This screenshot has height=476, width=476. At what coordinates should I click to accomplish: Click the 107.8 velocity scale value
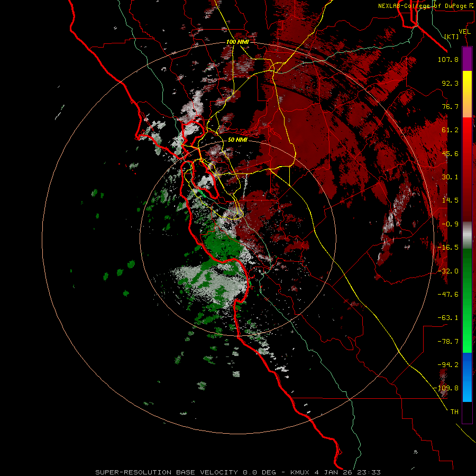(x=448, y=59)
